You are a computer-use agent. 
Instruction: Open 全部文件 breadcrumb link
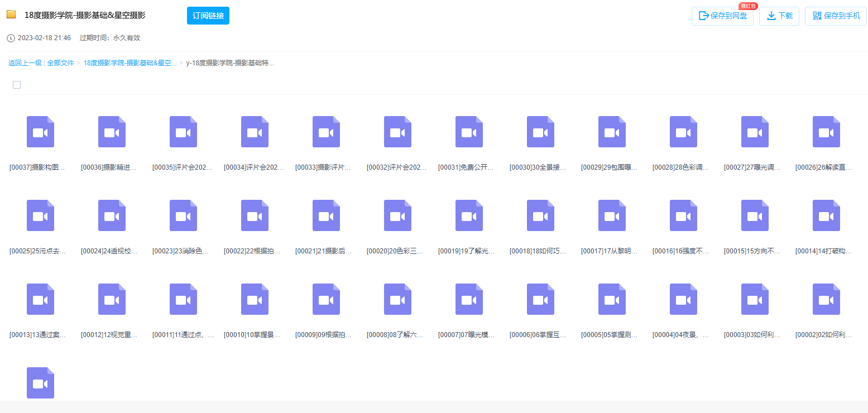point(60,63)
